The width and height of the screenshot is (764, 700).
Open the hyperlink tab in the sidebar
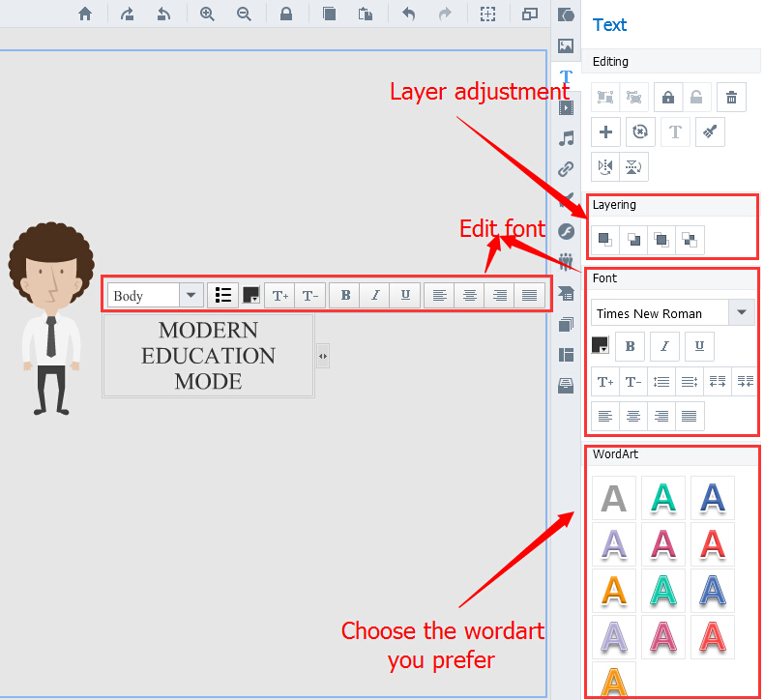pos(566,169)
